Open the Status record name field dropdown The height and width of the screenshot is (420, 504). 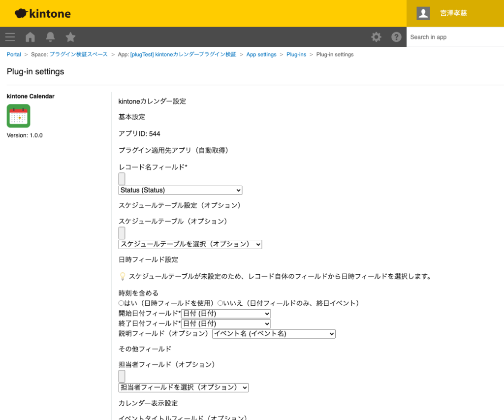(180, 190)
